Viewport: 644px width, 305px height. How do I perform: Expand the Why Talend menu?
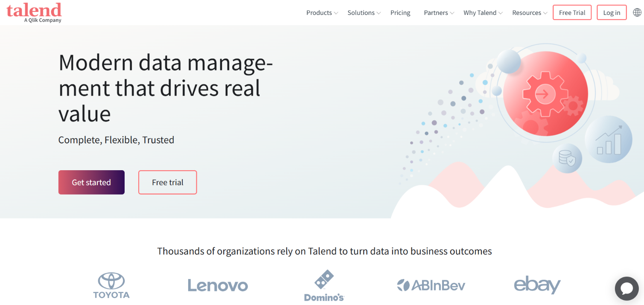(483, 13)
